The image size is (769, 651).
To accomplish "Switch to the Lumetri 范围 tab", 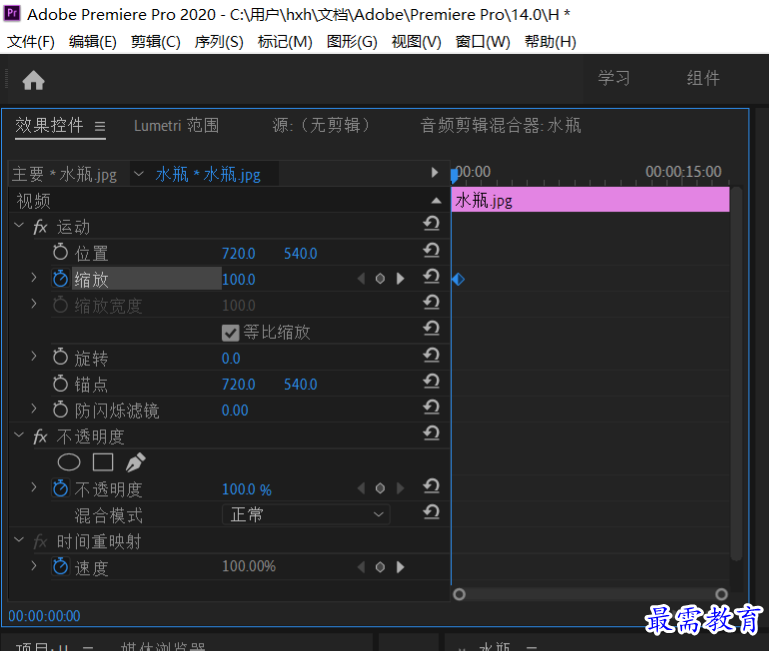I will [177, 126].
